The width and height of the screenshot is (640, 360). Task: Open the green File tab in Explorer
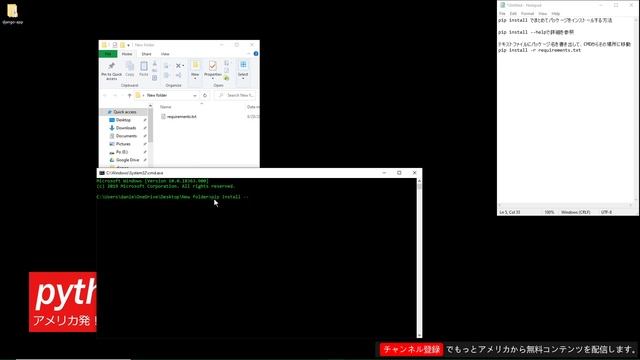point(108,54)
